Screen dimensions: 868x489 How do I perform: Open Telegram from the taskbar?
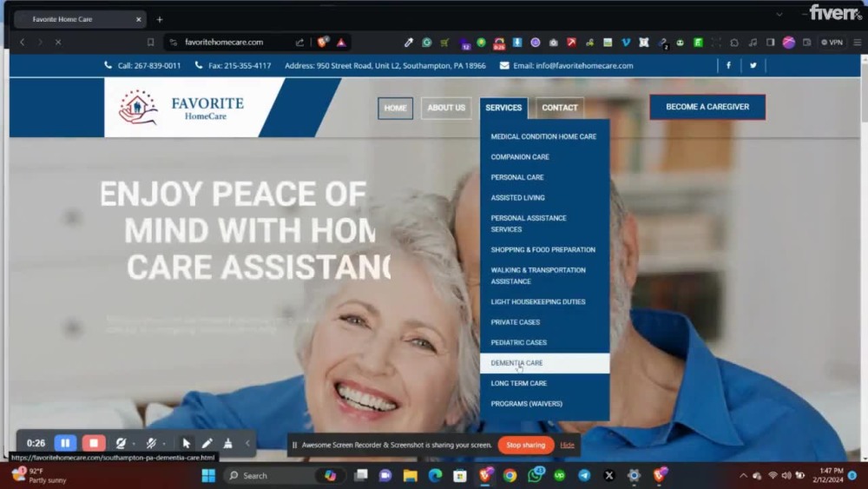pyautogui.click(x=584, y=476)
